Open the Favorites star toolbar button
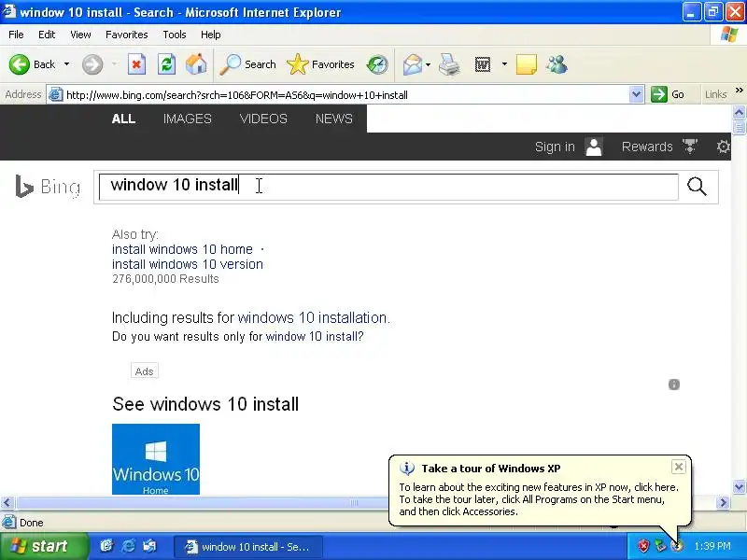The image size is (747, 560). click(320, 64)
